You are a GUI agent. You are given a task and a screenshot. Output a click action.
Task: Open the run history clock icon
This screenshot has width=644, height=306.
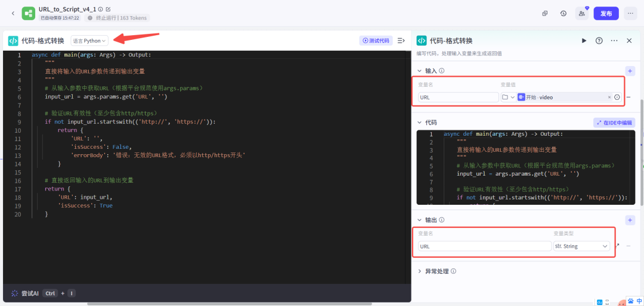tap(563, 13)
